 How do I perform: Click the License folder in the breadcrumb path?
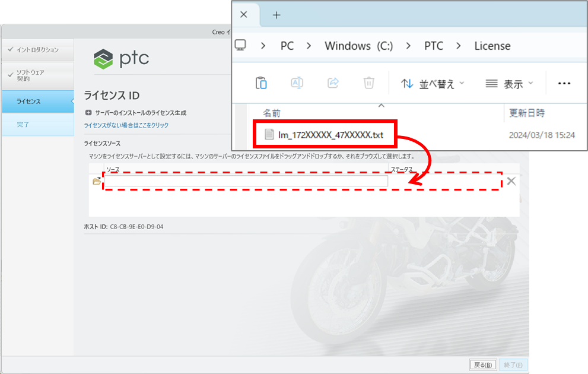(x=492, y=46)
